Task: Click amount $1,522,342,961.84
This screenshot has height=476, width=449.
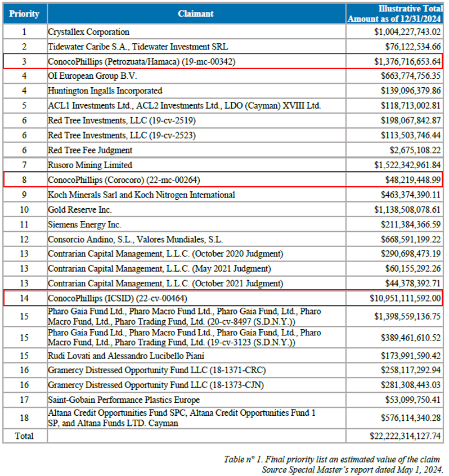Action: click(407, 165)
